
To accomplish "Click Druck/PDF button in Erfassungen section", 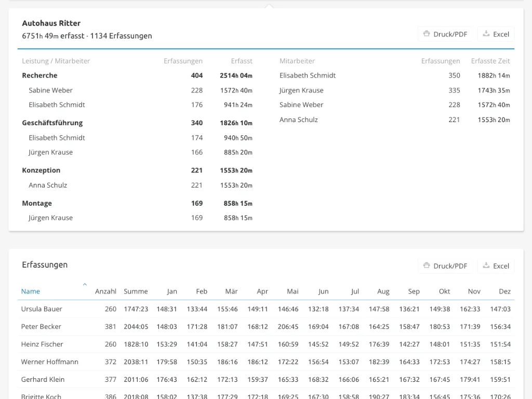I will point(445,265).
